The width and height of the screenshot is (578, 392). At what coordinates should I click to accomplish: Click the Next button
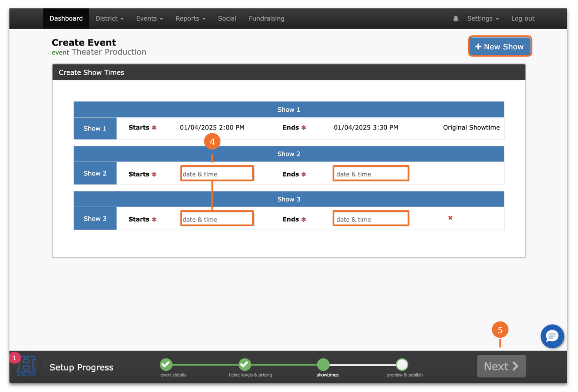(501, 366)
